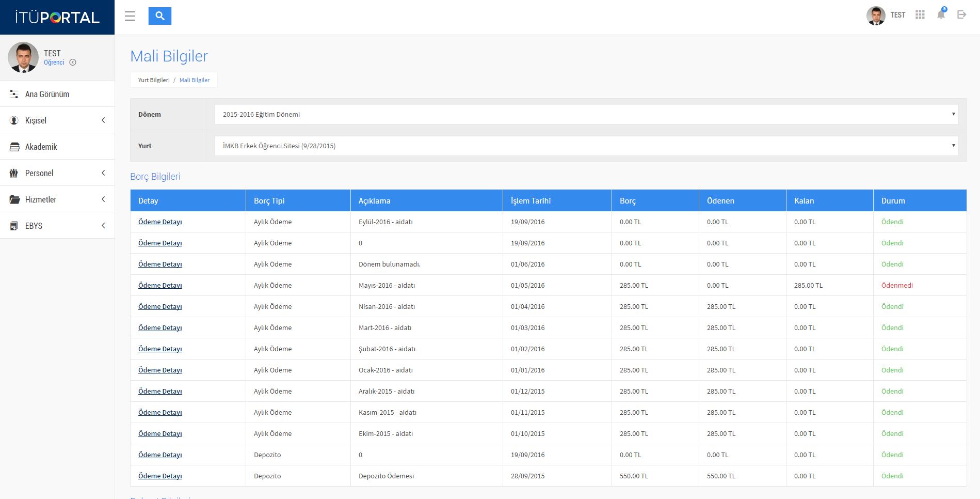The height and width of the screenshot is (499, 980).
Task: Open the apps grid icon
Action: 920,15
